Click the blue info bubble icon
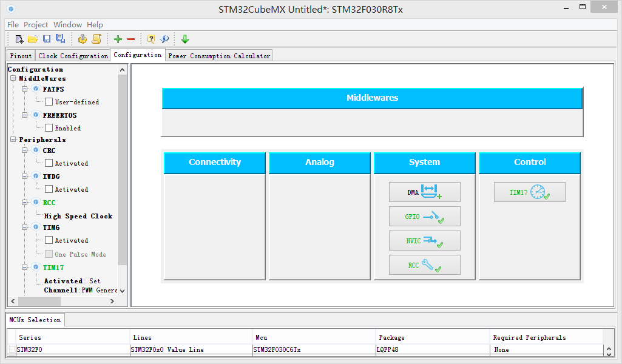The width and height of the screenshot is (622, 364). point(164,39)
